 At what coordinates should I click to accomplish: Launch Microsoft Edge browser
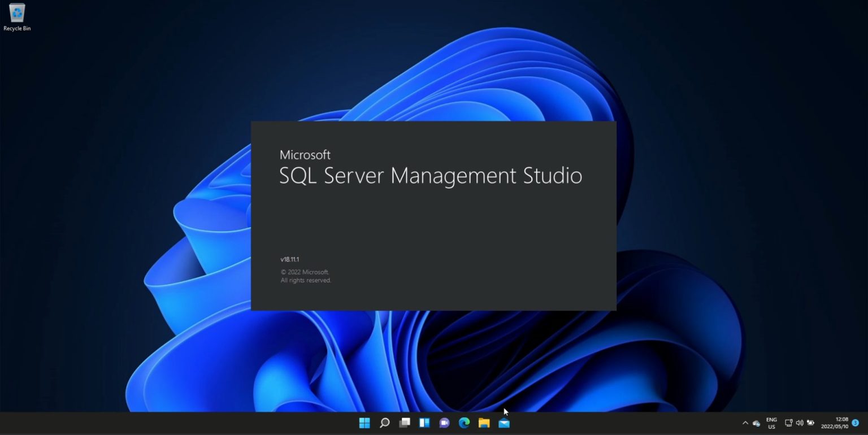click(x=464, y=423)
